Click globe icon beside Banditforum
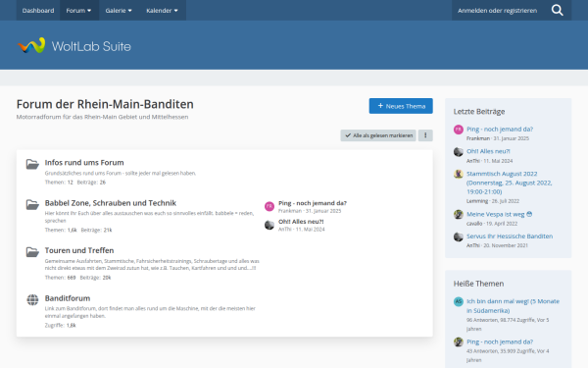 point(32,299)
